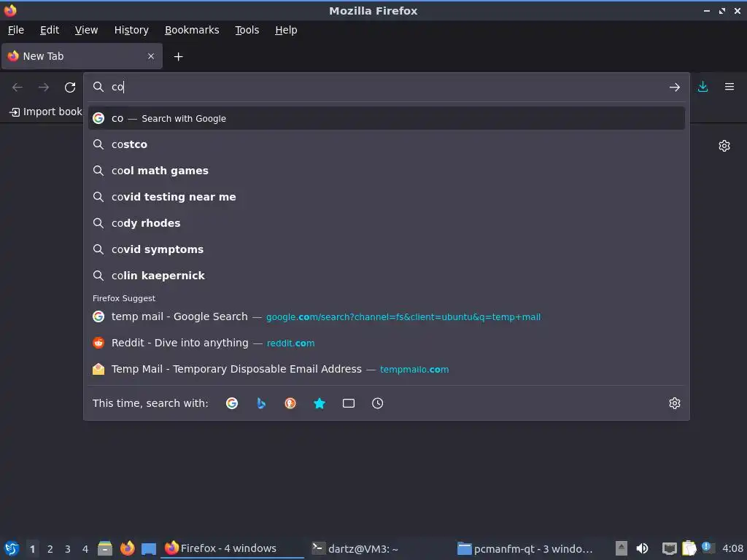The height and width of the screenshot is (560, 747).
Task: Open the Edit menu
Action: point(50,30)
